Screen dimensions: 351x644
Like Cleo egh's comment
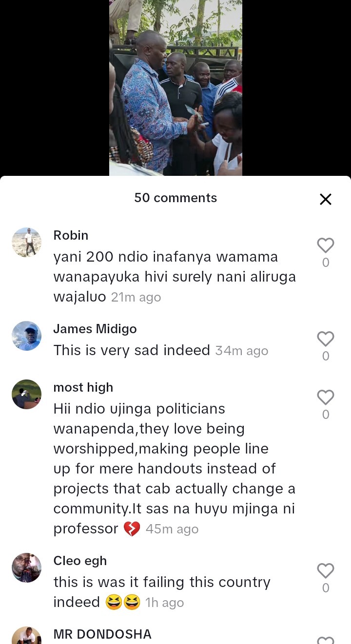click(326, 570)
